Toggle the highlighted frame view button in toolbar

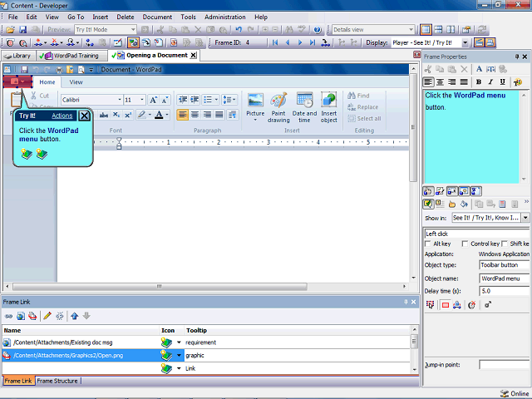coord(133,42)
